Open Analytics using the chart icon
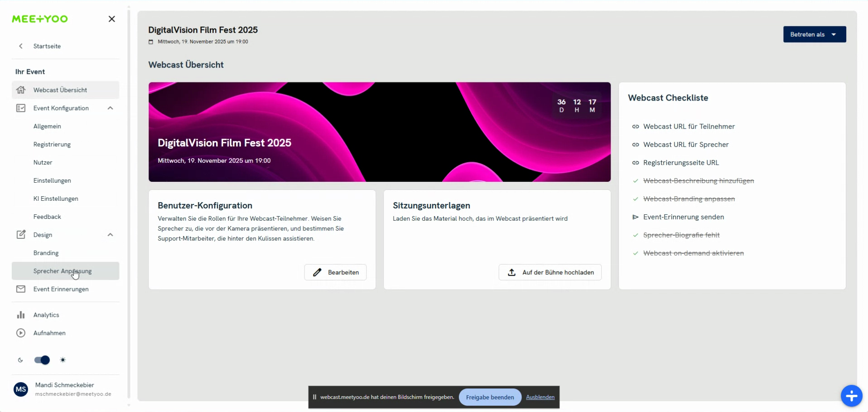The height and width of the screenshot is (412, 868). (21, 315)
